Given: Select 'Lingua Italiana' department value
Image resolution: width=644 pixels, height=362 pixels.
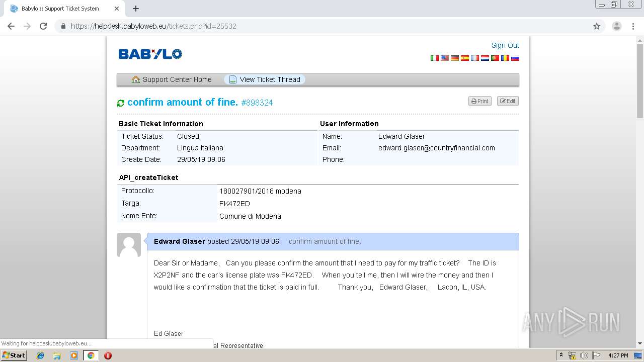Looking at the screenshot, I should click(x=200, y=148).
